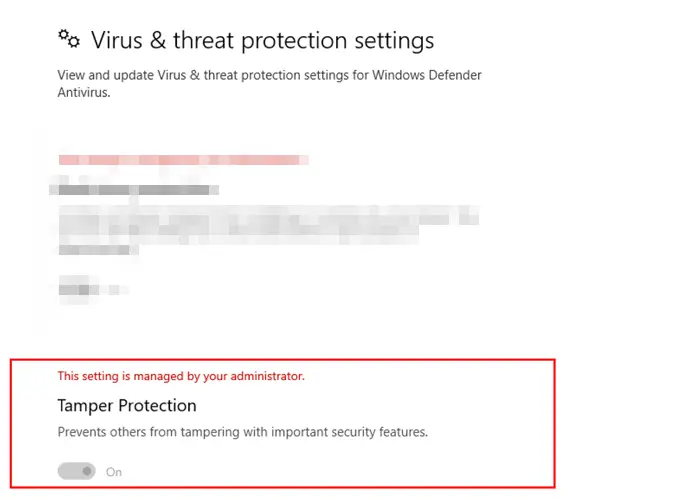Image resolution: width=698 pixels, height=499 pixels.
Task: Click the blurred dark section heading
Action: click(x=134, y=190)
